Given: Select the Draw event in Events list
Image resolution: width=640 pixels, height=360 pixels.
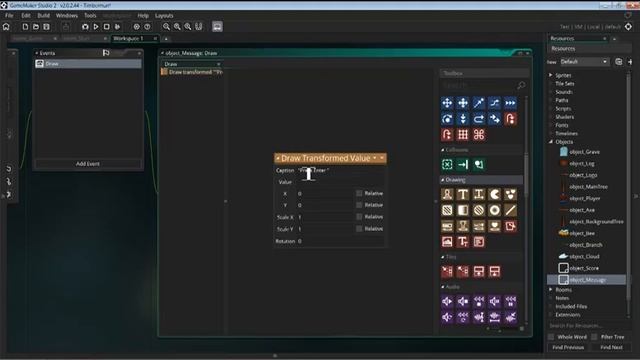Looking at the screenshot, I should pyautogui.click(x=88, y=64).
